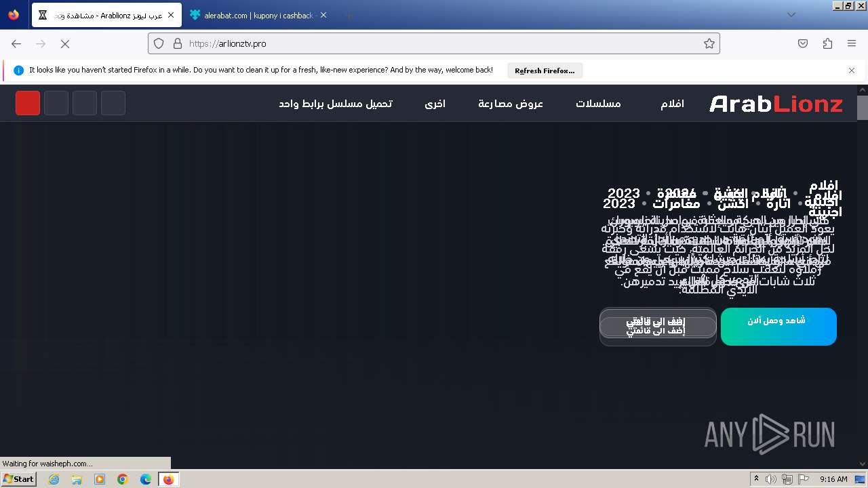
Task: Click the red square header button
Action: 28,103
